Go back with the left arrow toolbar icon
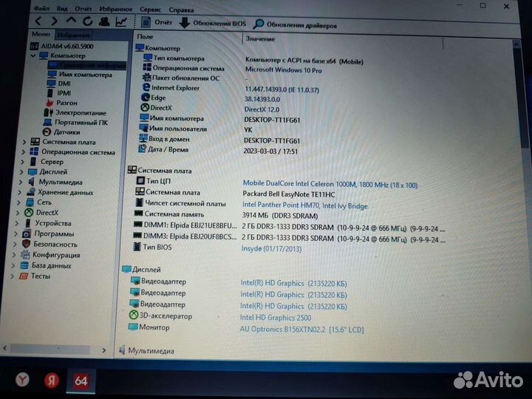This screenshot has width=532, height=399. (38, 21)
